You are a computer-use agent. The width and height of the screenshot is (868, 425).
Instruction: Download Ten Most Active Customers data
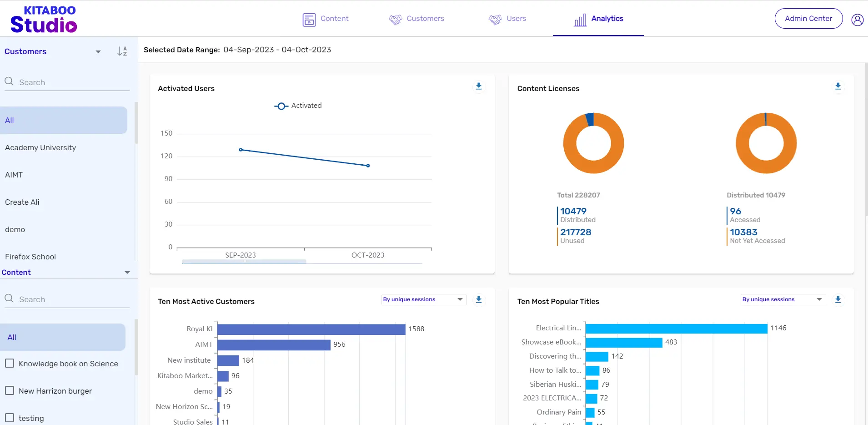pyautogui.click(x=479, y=299)
